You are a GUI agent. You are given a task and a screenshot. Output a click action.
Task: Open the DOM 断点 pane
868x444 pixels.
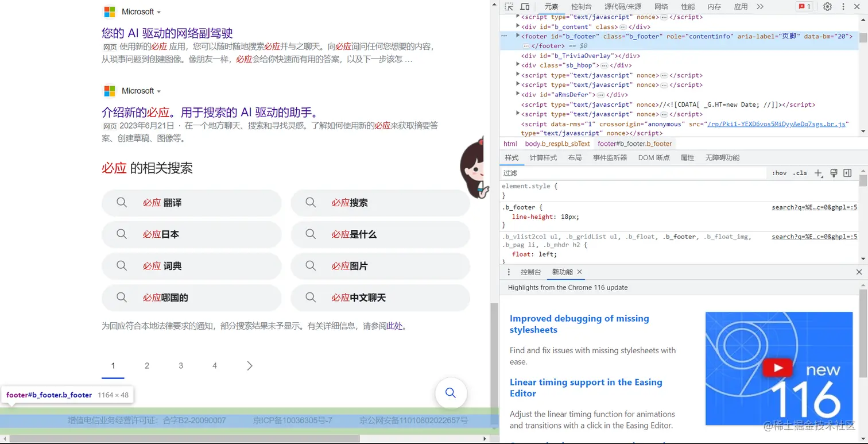pyautogui.click(x=654, y=157)
